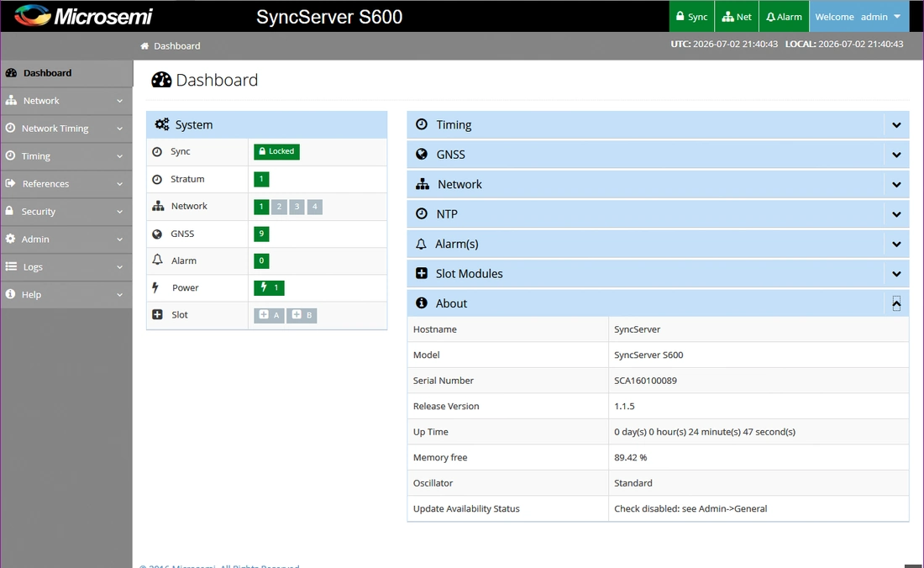924x568 pixels.
Task: Click the Slot A badge
Action: coord(270,315)
